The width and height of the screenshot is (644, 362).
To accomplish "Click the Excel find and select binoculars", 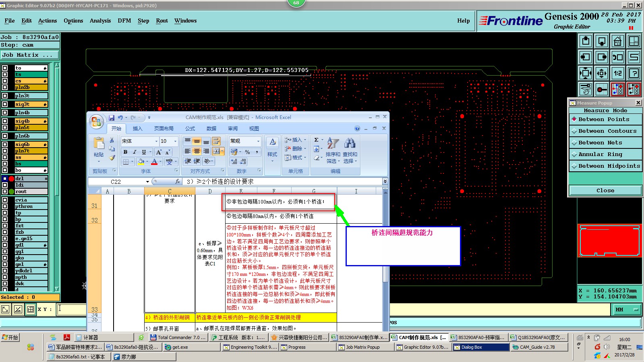I will tap(350, 143).
